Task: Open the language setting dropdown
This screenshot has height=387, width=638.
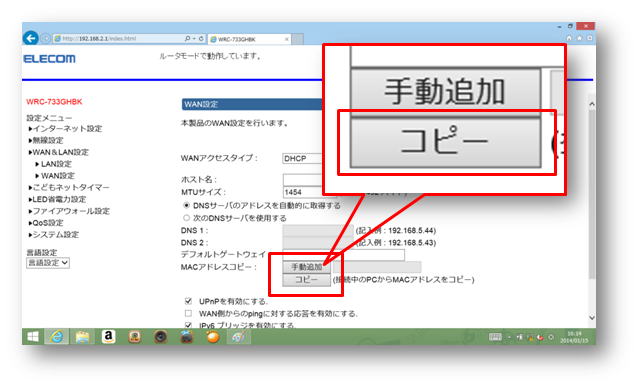Action: click(48, 263)
